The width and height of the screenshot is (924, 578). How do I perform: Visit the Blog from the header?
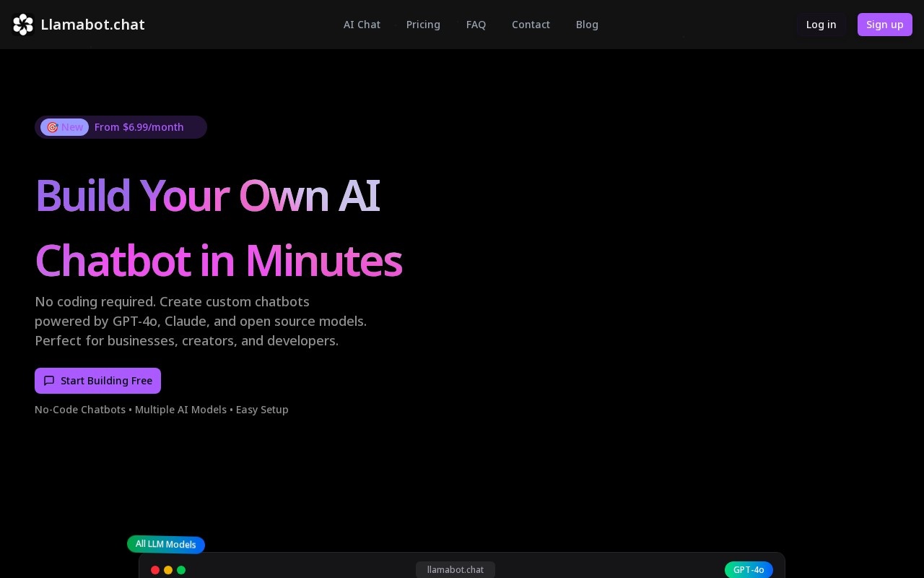tap(587, 25)
